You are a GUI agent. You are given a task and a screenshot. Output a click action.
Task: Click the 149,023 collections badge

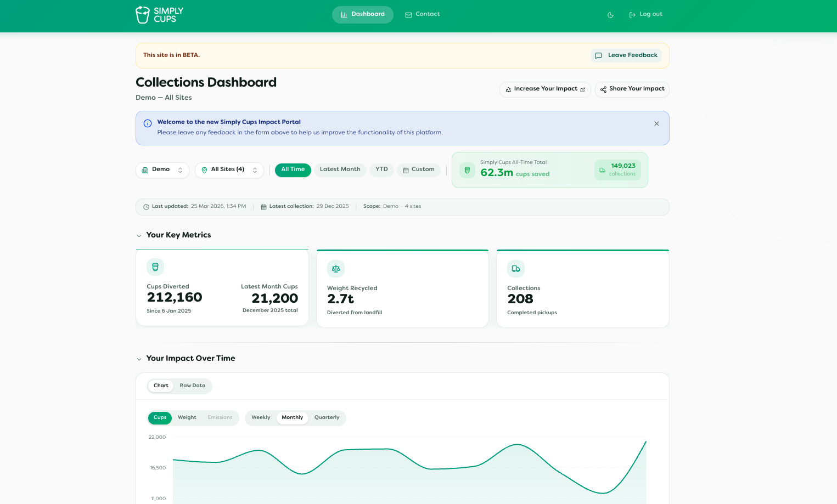pos(617,170)
